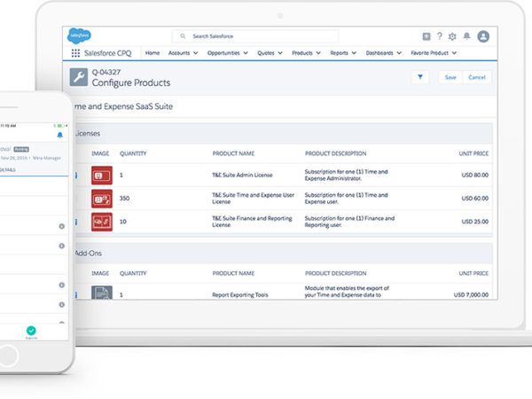The width and height of the screenshot is (532, 399).
Task: Expand the Accounts dropdown chevron
Action: click(196, 53)
